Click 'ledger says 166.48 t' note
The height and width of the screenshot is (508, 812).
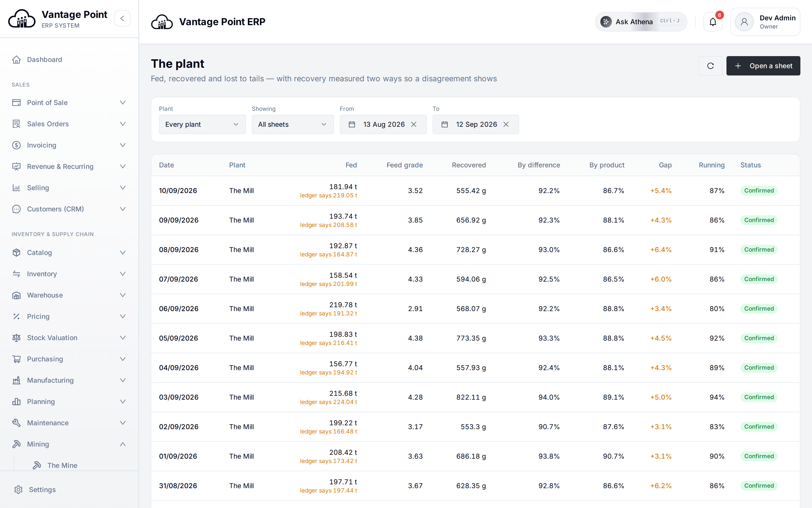coord(328,431)
